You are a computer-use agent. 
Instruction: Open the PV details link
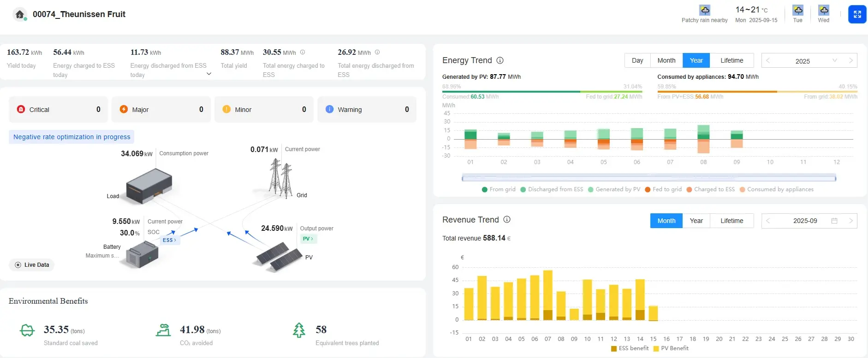click(x=308, y=239)
